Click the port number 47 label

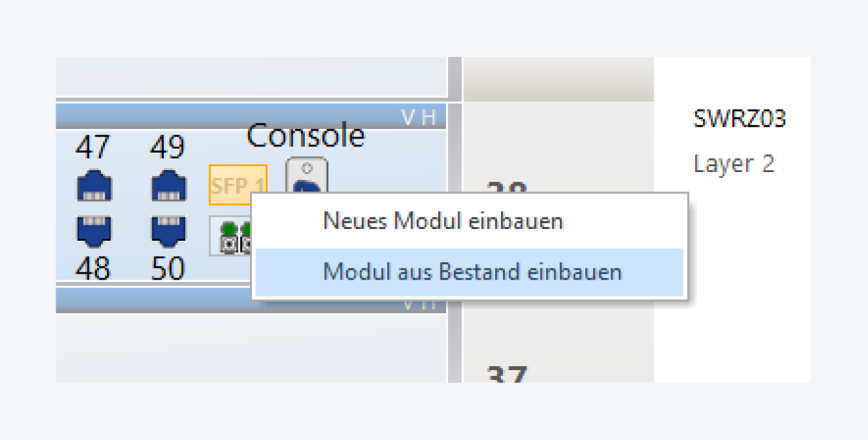tap(93, 148)
